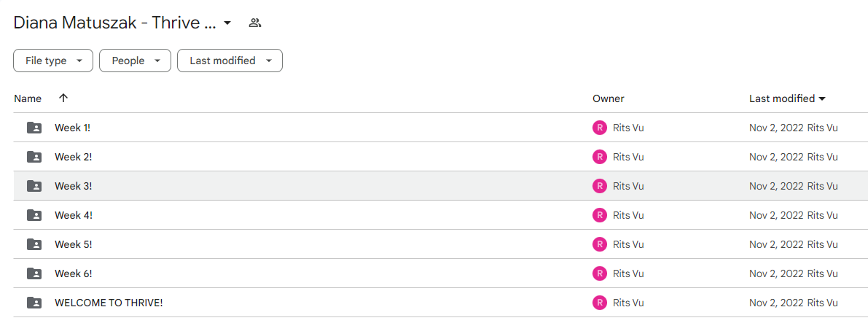Click Rits Vu avatar in Week 2! row
Screen dimensions: 868x334
click(x=600, y=157)
